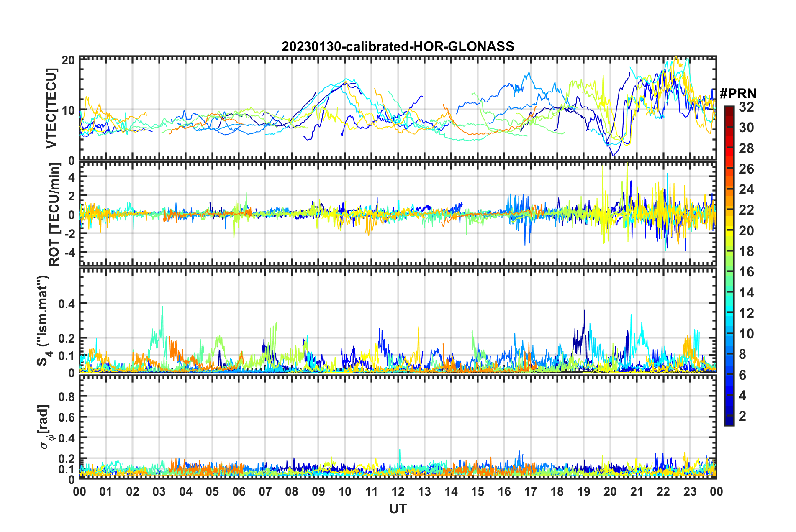Click the teal S4 peak near 03 UT
The height and width of the screenshot is (532, 796).
[162, 307]
